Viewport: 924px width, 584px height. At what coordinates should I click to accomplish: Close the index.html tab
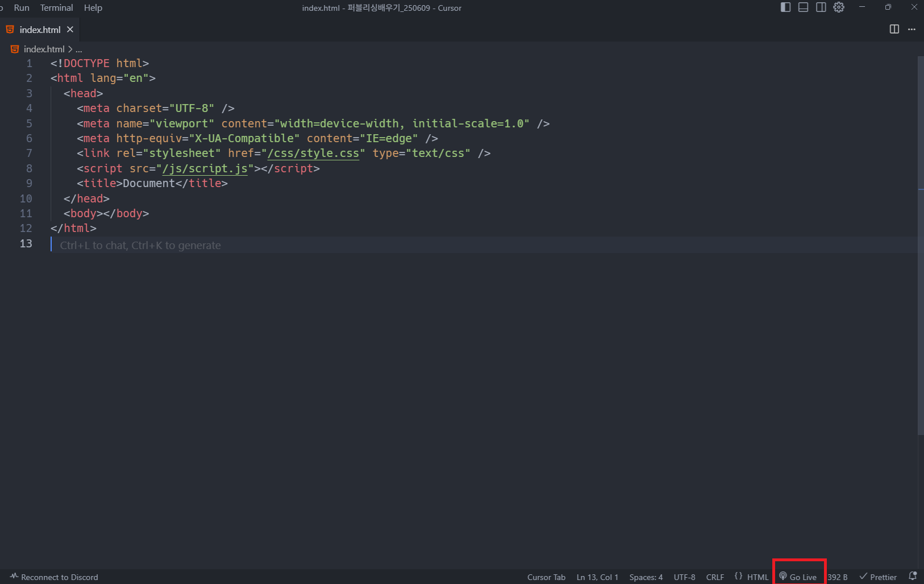coord(70,30)
